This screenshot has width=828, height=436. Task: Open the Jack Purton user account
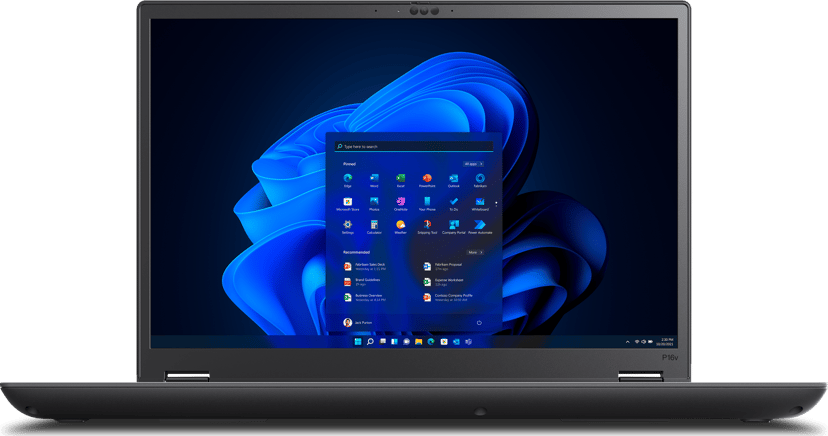point(358,323)
